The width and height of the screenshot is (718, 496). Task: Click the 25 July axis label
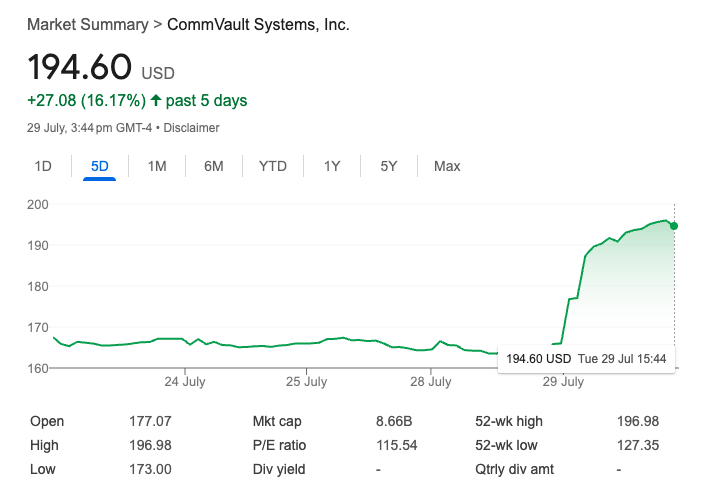pos(306,382)
